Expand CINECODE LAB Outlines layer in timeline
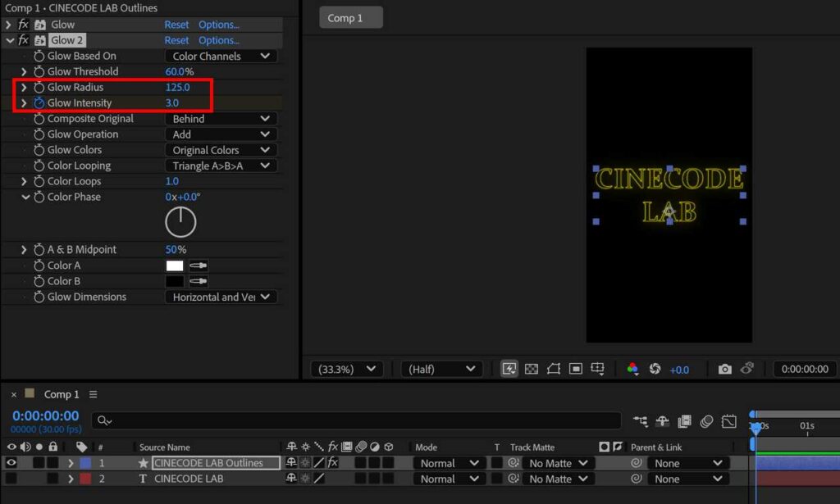Screen dimensions: 840x504 (71, 463)
